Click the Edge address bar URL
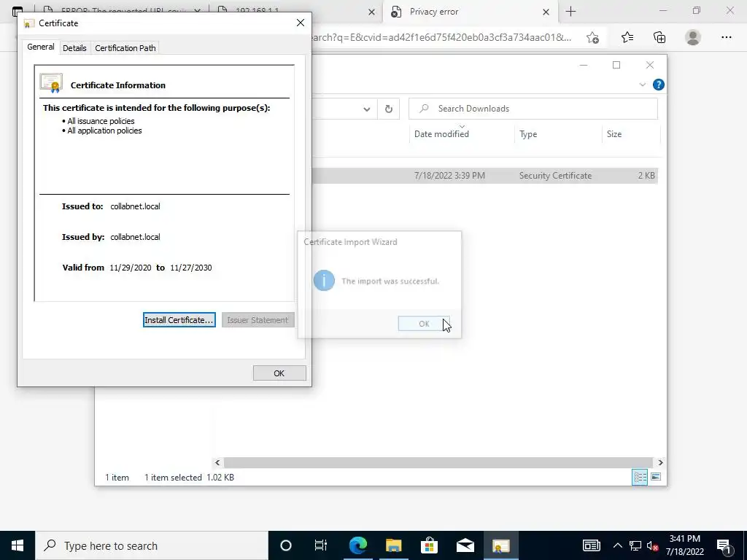 [x=441, y=38]
